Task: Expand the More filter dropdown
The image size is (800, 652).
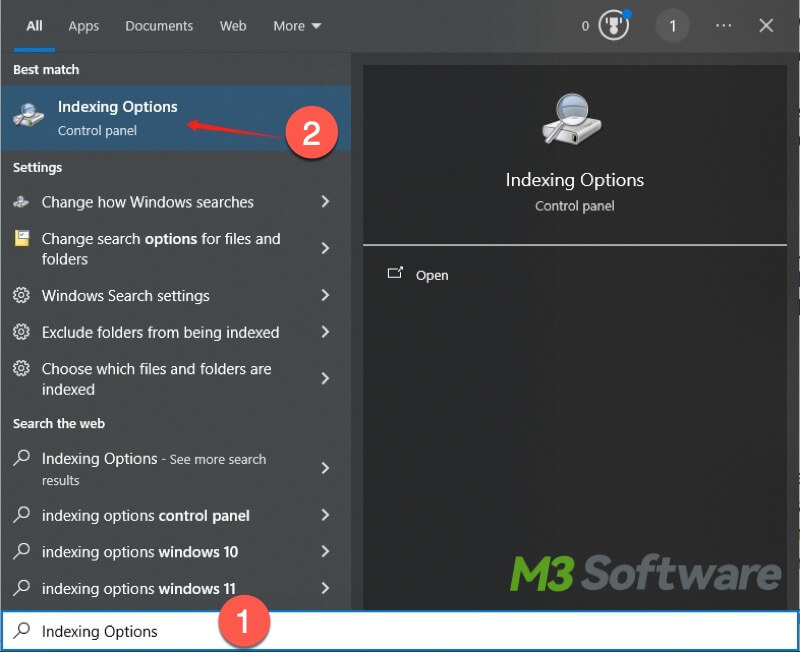Action: (x=297, y=26)
